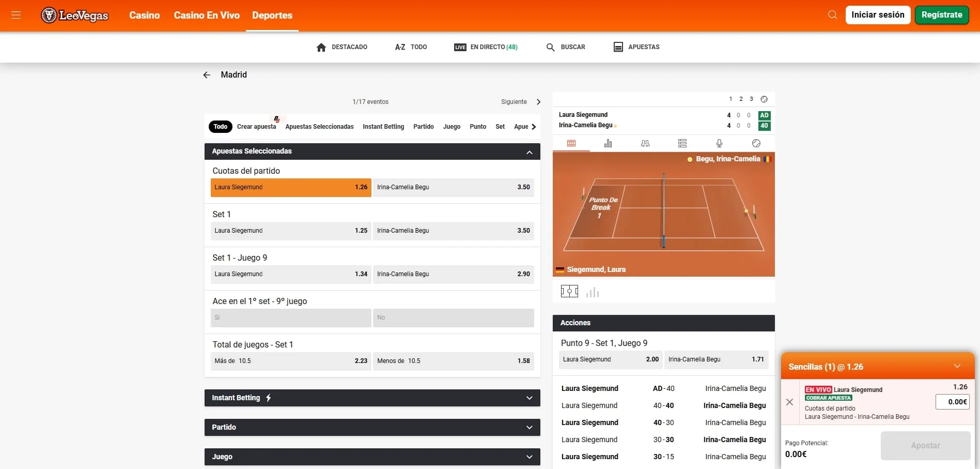980x469 pixels.
Task: Click the disabled Apostar button
Action: click(x=925, y=446)
